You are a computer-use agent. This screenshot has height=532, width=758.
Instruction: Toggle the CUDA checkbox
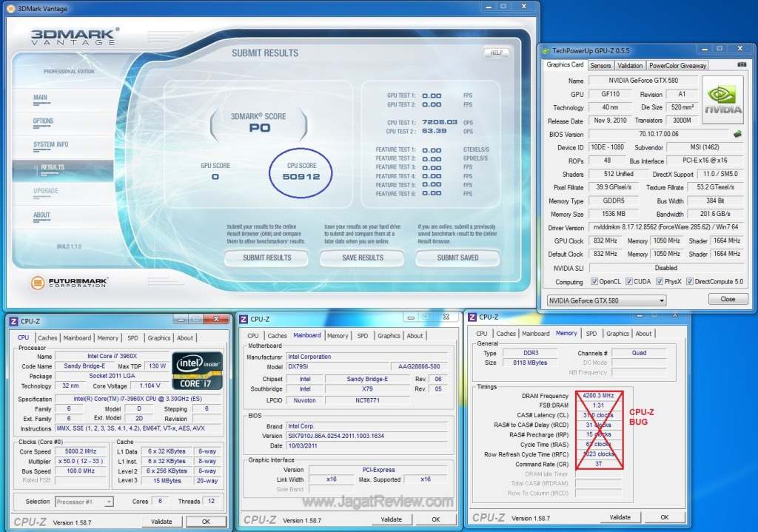pos(628,282)
